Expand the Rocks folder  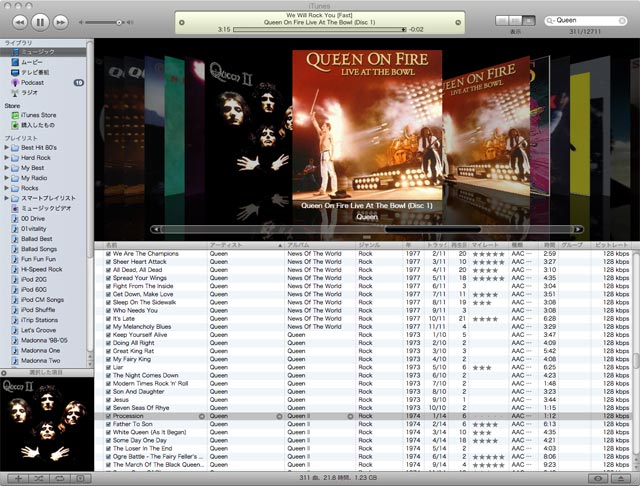click(6, 188)
